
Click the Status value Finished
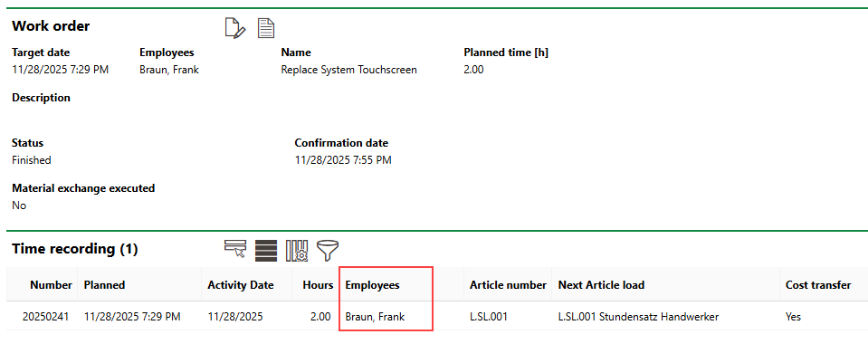(x=32, y=160)
